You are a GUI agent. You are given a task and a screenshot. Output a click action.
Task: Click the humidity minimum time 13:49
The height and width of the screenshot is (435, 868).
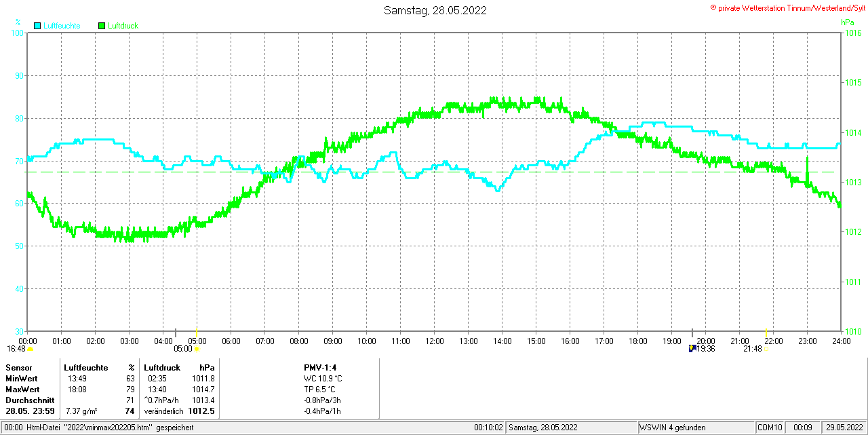pos(77,379)
